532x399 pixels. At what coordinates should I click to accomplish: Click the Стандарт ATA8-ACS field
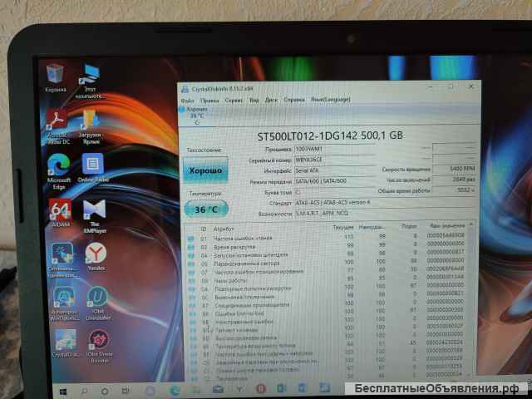pos(384,203)
